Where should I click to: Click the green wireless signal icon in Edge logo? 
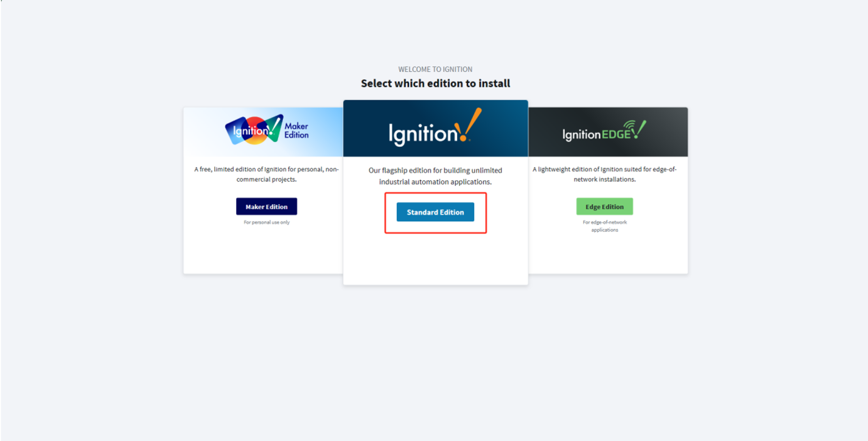[630, 125]
